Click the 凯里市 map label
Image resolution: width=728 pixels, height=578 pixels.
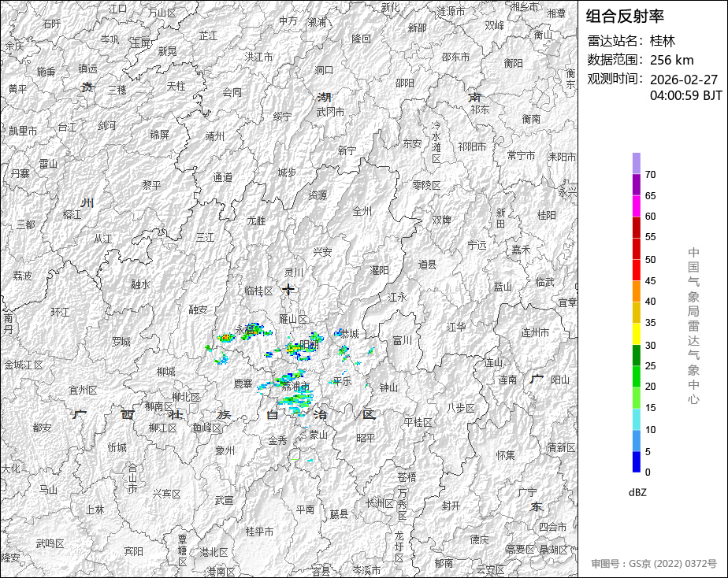tap(23, 131)
